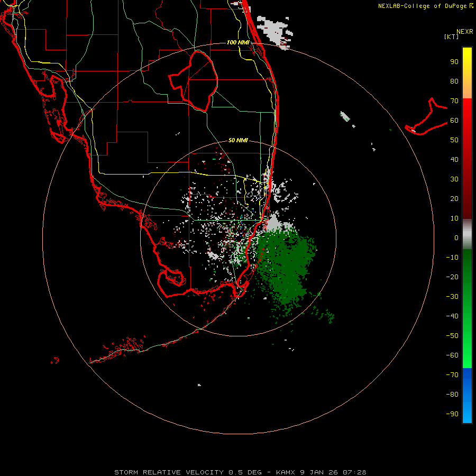
Task: Click the -90 value on the velocity scale
Action: pos(452,414)
